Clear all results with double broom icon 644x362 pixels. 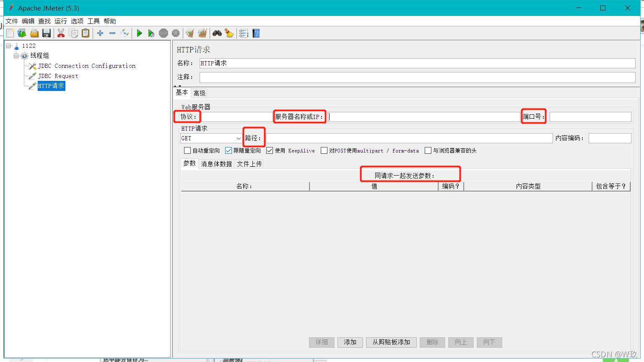click(x=203, y=33)
